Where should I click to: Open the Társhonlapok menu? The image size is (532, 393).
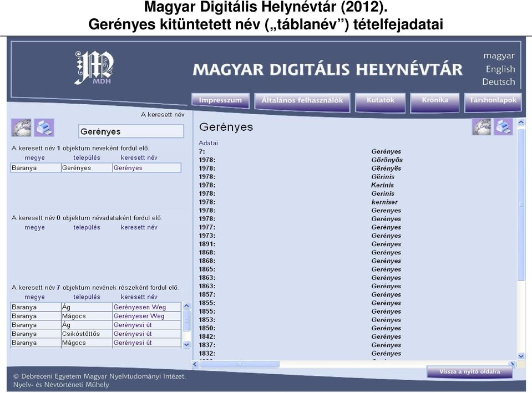click(x=493, y=102)
